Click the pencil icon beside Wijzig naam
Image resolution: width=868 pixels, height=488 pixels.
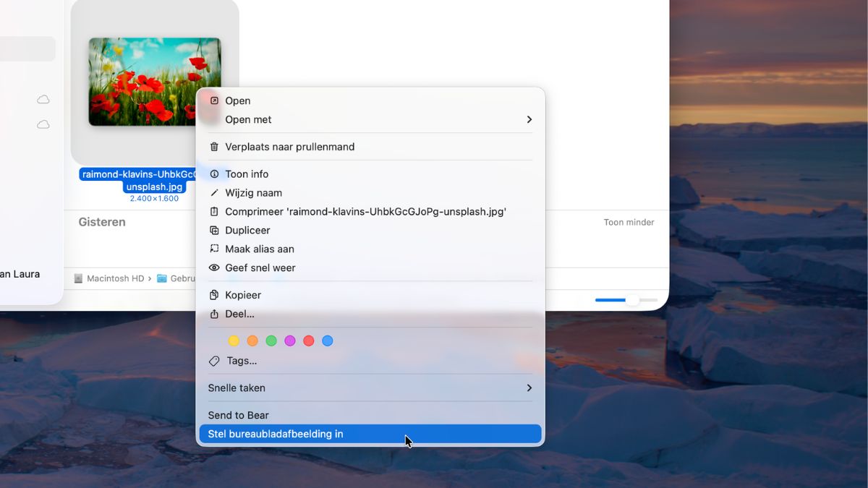coord(214,193)
